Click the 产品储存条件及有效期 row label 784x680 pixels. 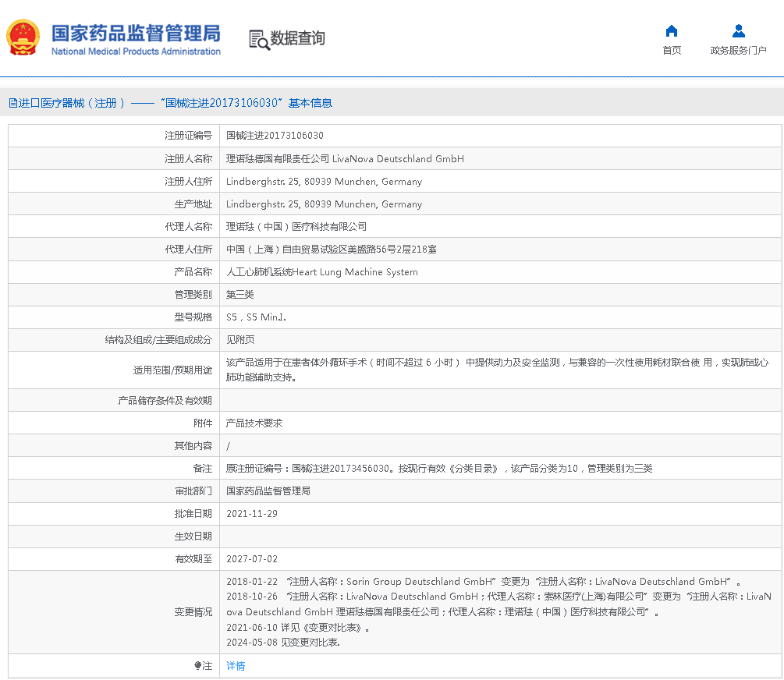pos(165,401)
